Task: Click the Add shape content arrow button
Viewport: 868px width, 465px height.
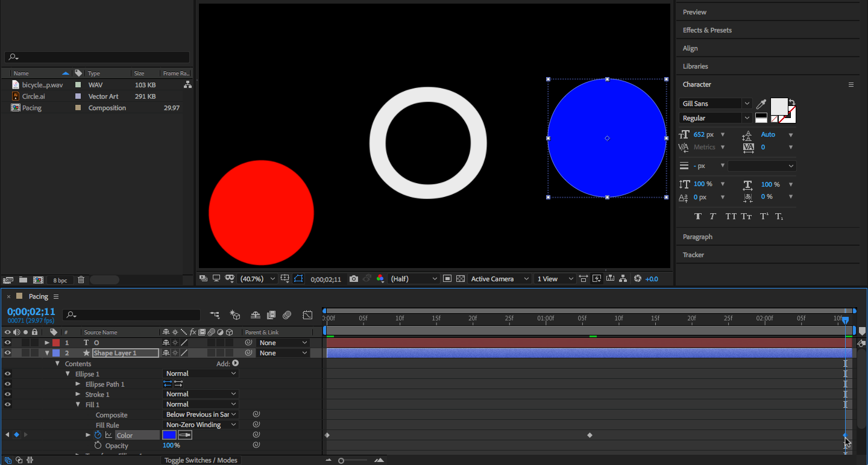Action: pos(235,363)
